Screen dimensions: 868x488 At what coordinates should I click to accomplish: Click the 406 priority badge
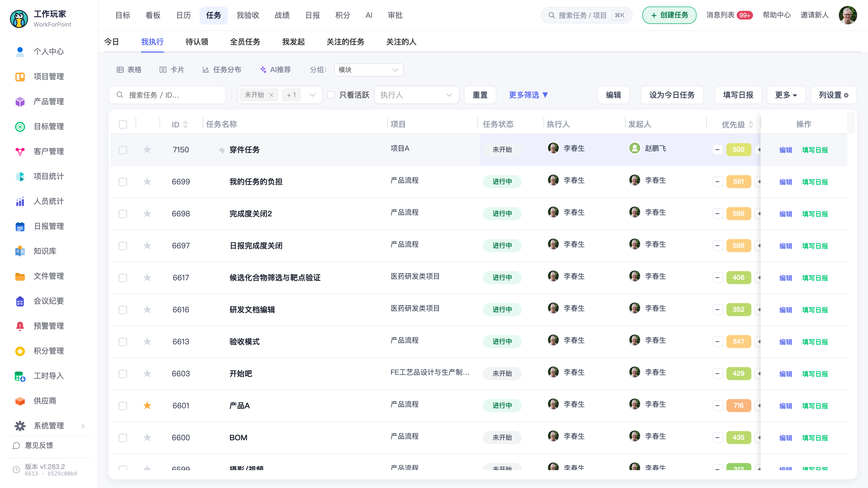coord(739,278)
